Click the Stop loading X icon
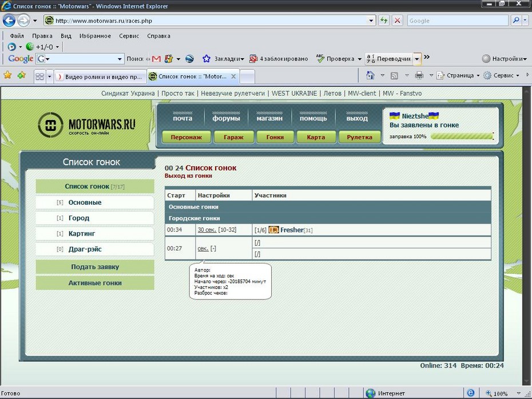The height and width of the screenshot is (399, 532). click(397, 21)
